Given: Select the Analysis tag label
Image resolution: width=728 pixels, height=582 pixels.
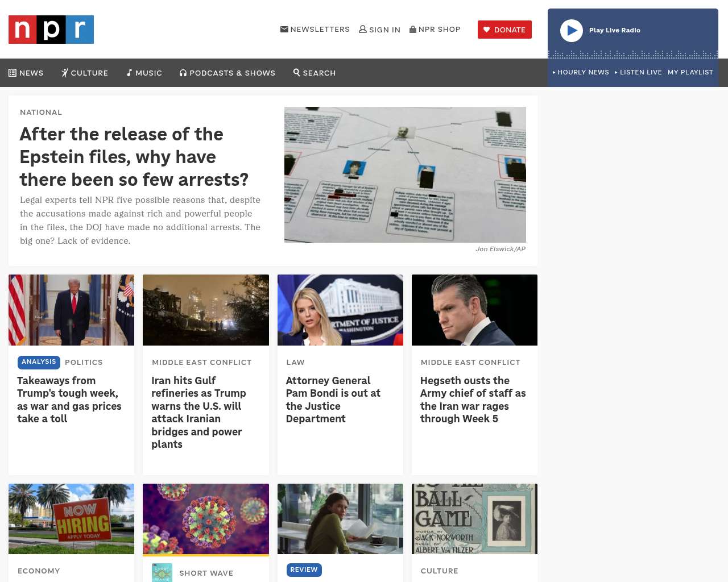Looking at the screenshot, I should [x=39, y=362].
